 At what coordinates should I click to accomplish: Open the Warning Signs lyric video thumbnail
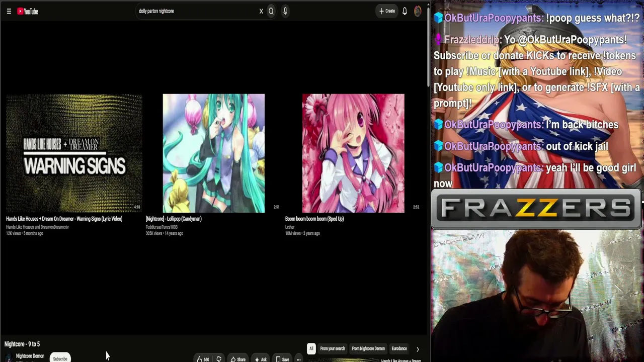pyautogui.click(x=74, y=153)
